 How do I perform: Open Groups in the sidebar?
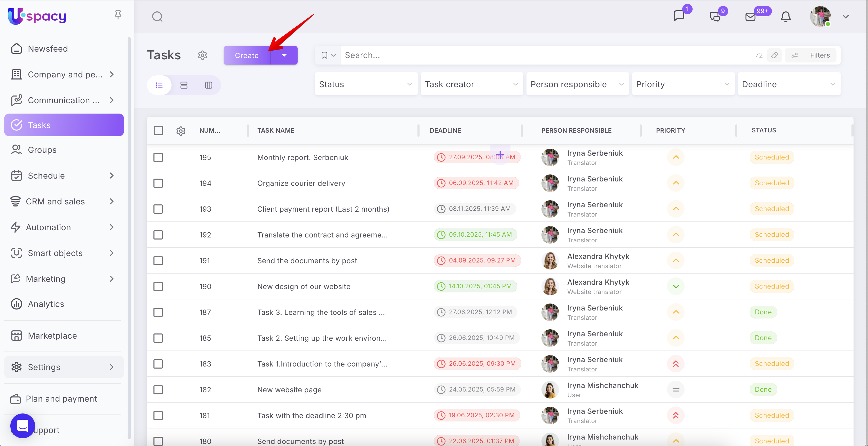click(x=42, y=150)
